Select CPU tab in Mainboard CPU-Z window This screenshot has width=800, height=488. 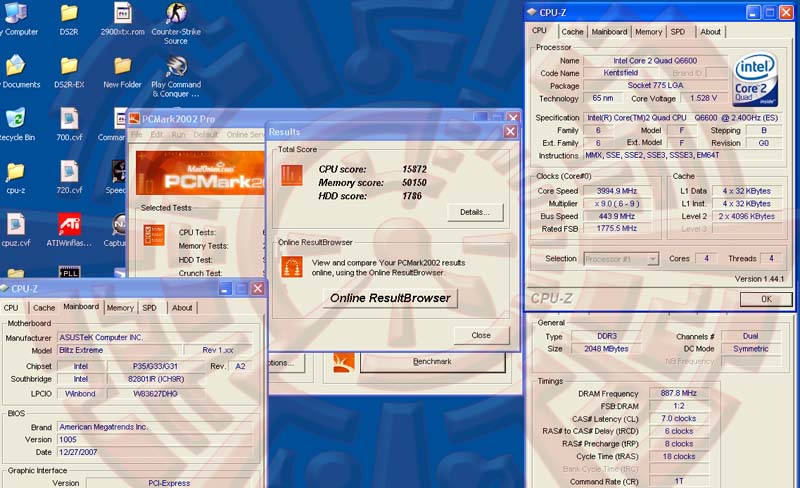click(11, 308)
